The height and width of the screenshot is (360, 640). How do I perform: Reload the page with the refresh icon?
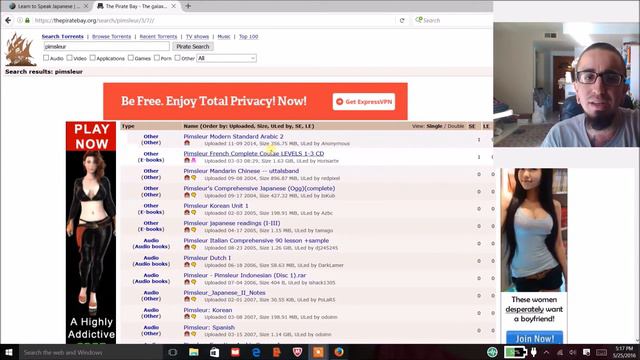click(x=402, y=20)
